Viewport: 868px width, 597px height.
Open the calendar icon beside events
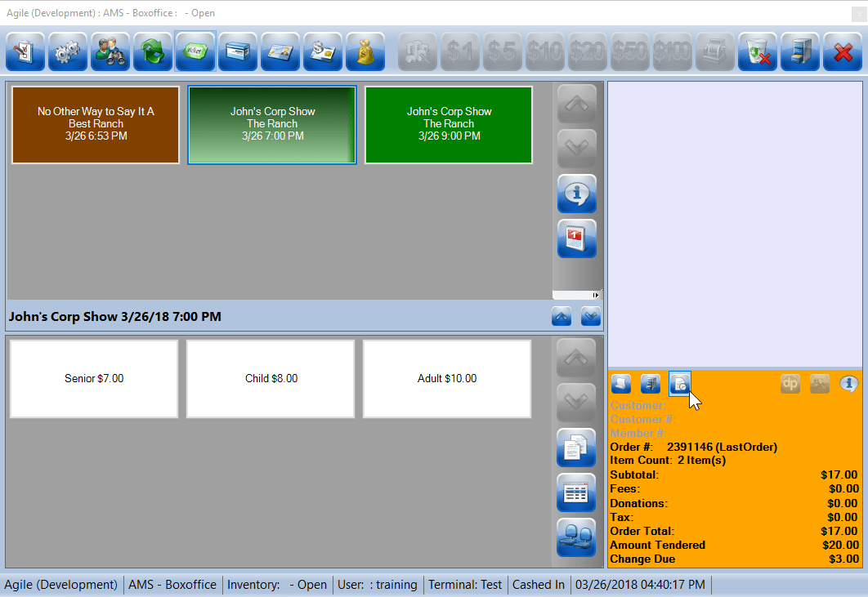[x=576, y=238]
